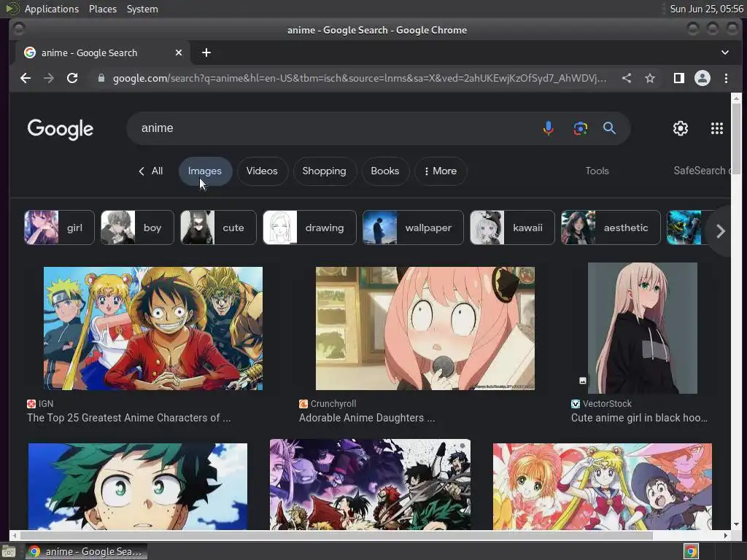The height and width of the screenshot is (560, 747).
Task: Open a new Chrome tab
Action: [206, 52]
